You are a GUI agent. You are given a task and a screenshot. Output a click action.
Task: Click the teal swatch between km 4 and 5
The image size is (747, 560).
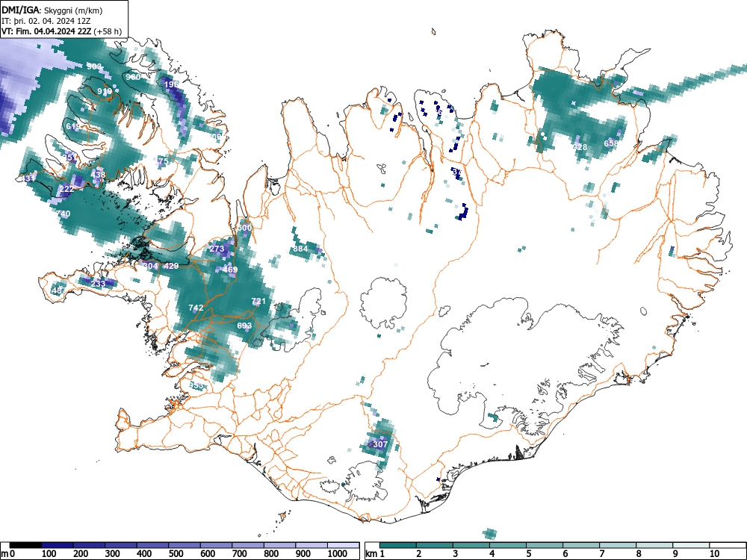[x=508, y=545]
